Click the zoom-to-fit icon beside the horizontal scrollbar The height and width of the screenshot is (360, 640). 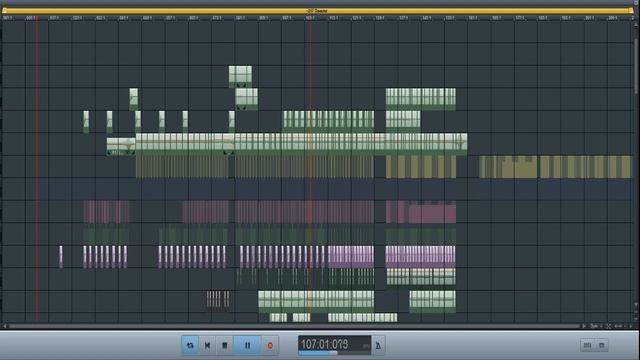pyautogui.click(x=608, y=326)
